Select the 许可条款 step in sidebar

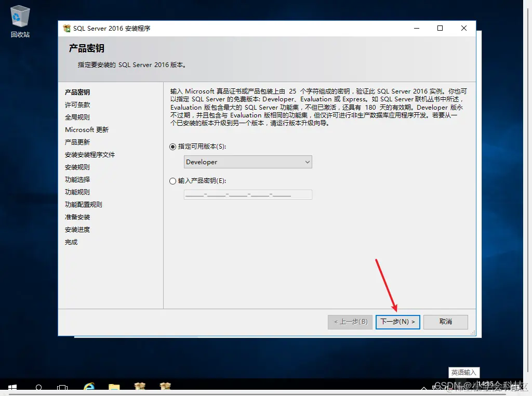pos(77,105)
